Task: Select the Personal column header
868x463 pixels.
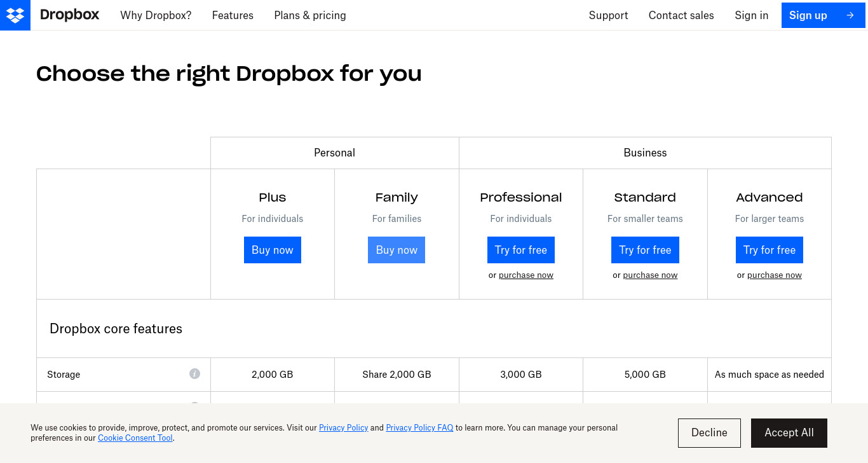Action: [x=335, y=153]
